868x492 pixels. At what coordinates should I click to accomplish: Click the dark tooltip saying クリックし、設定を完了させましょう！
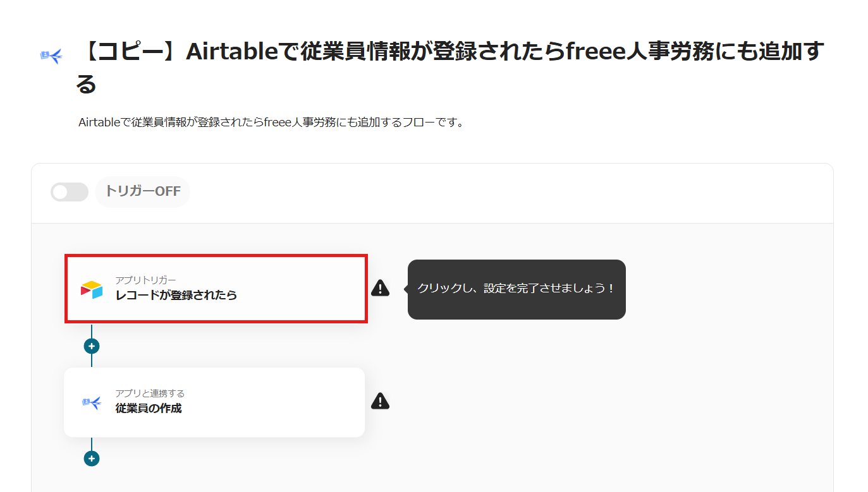(517, 289)
